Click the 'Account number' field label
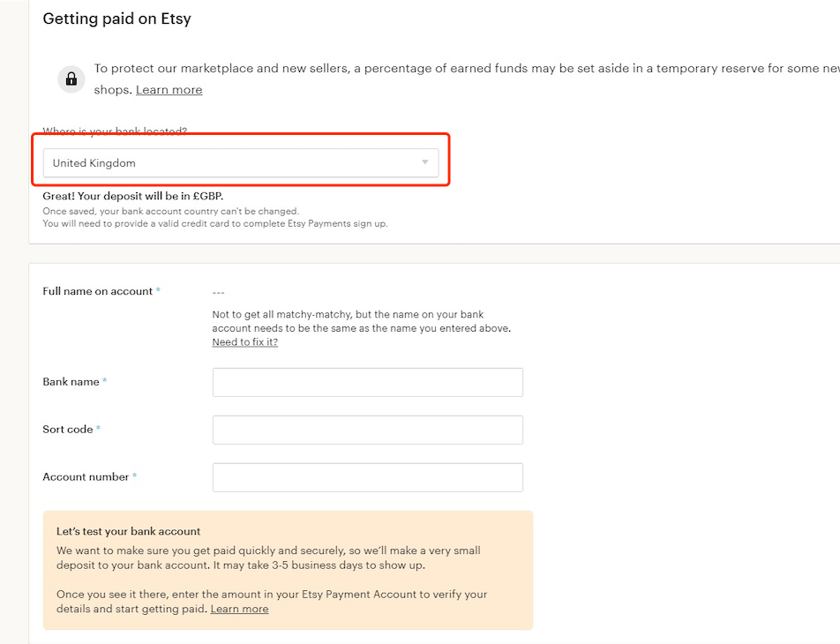 pyautogui.click(x=86, y=477)
